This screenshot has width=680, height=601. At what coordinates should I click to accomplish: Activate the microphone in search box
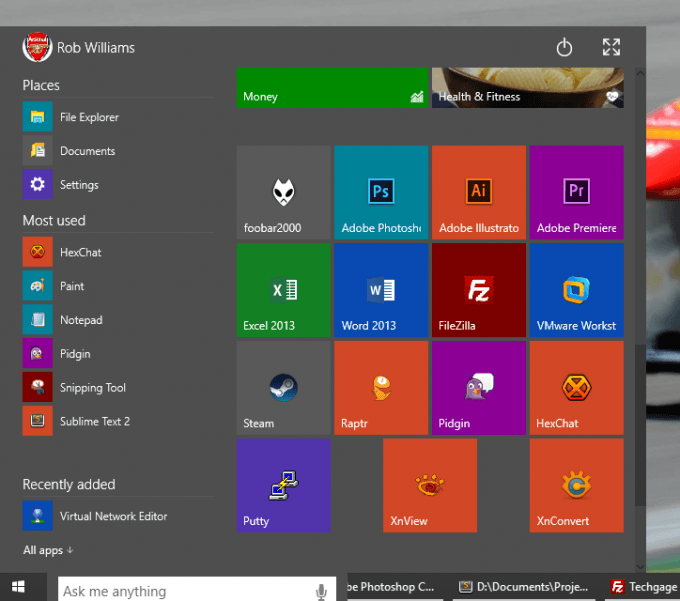[321, 591]
